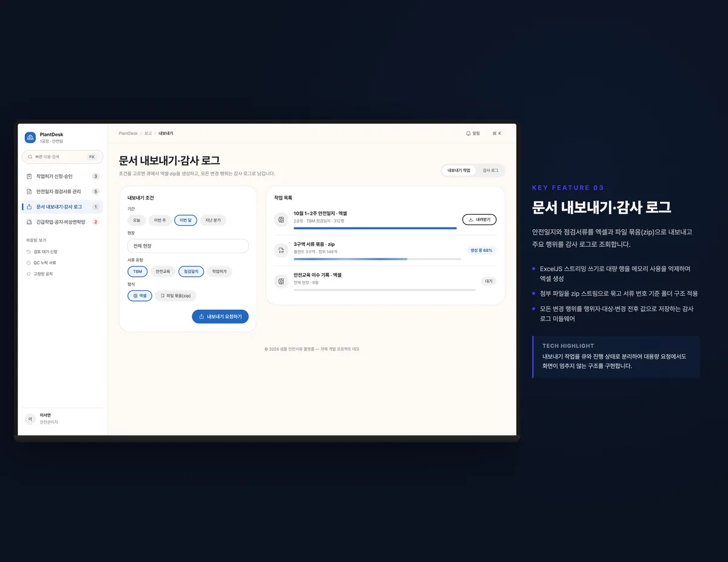Click the pin icon beside 고정된 공지

click(29, 274)
